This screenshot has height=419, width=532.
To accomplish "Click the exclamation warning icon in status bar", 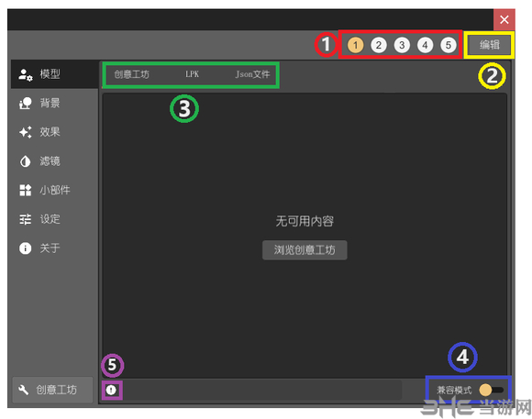I will pyautogui.click(x=111, y=390).
